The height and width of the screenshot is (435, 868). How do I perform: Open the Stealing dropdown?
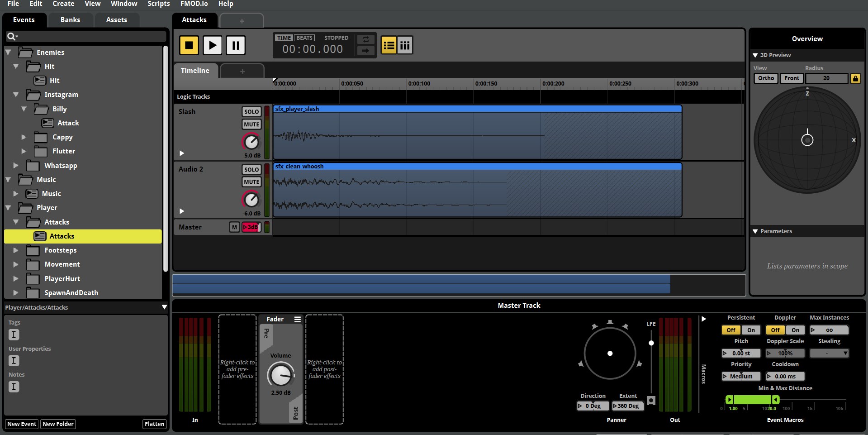[829, 353]
